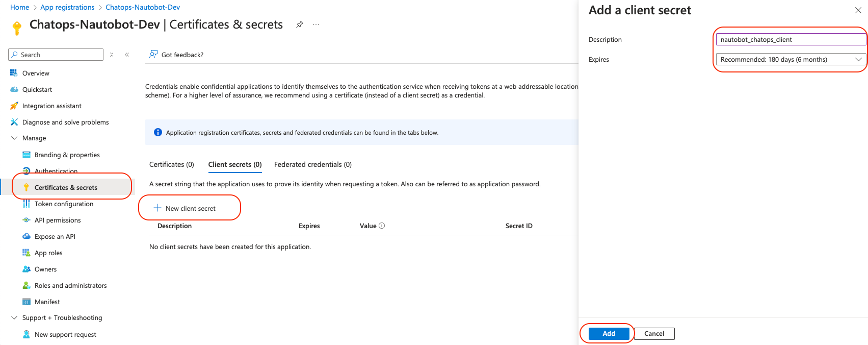Click the Authentication icon in sidebar
Viewport: 868px width, 345px height.
(27, 170)
